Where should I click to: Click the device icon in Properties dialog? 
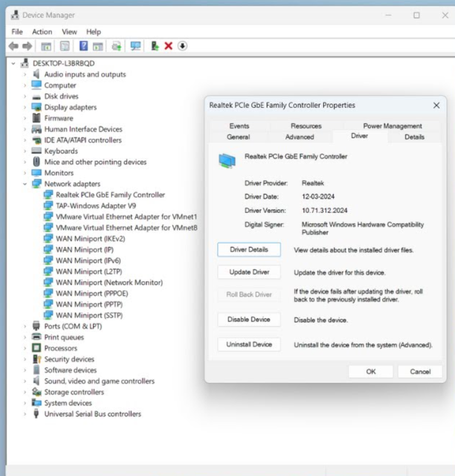[227, 161]
